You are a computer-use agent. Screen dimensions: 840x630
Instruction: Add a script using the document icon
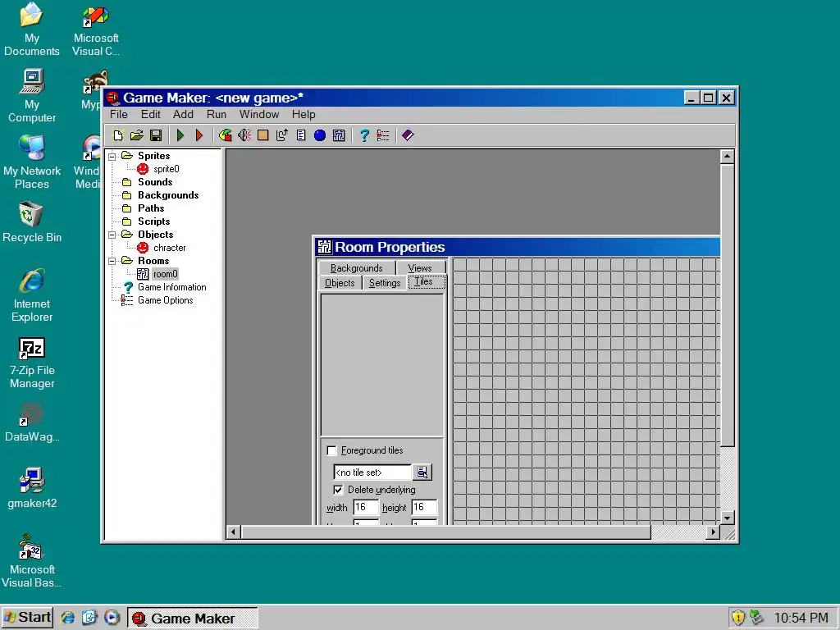coord(301,135)
